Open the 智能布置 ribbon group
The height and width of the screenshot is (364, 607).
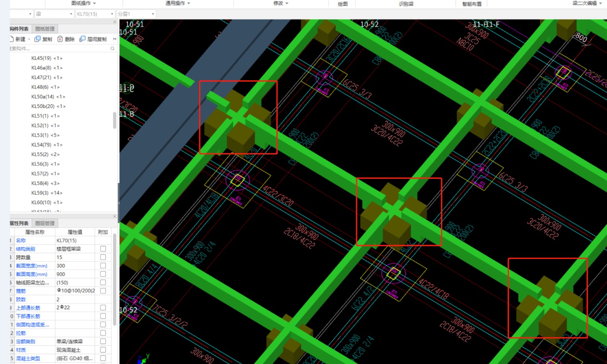(x=472, y=4)
